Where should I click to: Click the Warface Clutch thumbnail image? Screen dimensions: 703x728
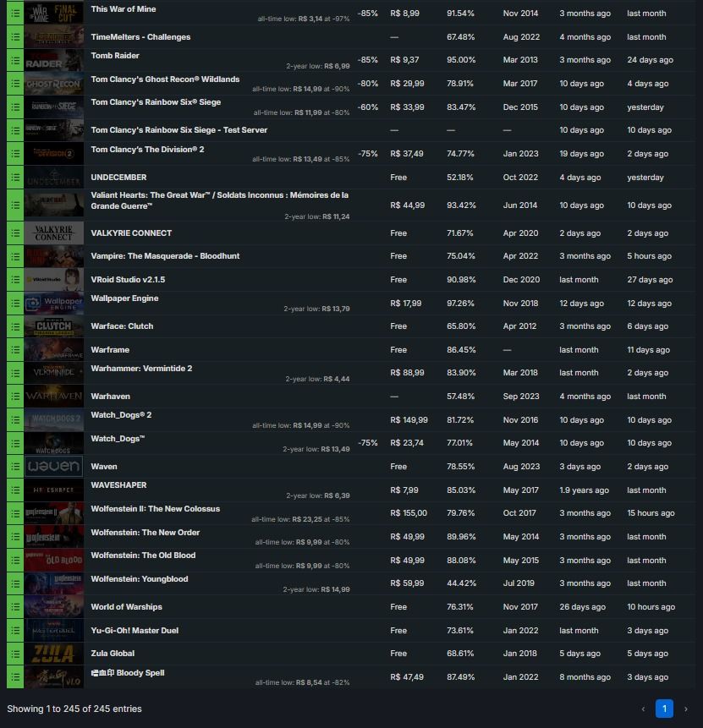pos(54,326)
